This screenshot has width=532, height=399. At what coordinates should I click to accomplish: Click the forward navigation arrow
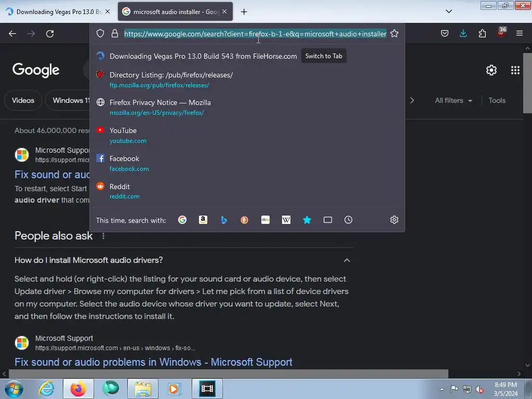(x=31, y=34)
